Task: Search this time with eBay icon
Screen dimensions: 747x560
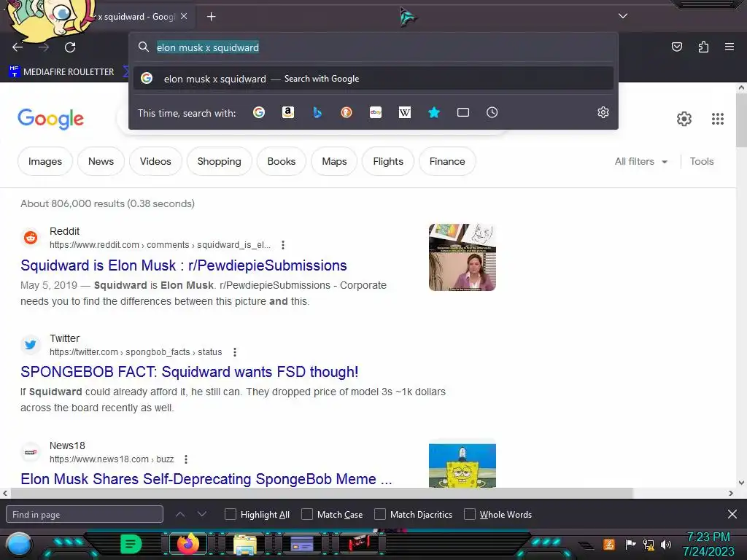Action: (x=376, y=112)
